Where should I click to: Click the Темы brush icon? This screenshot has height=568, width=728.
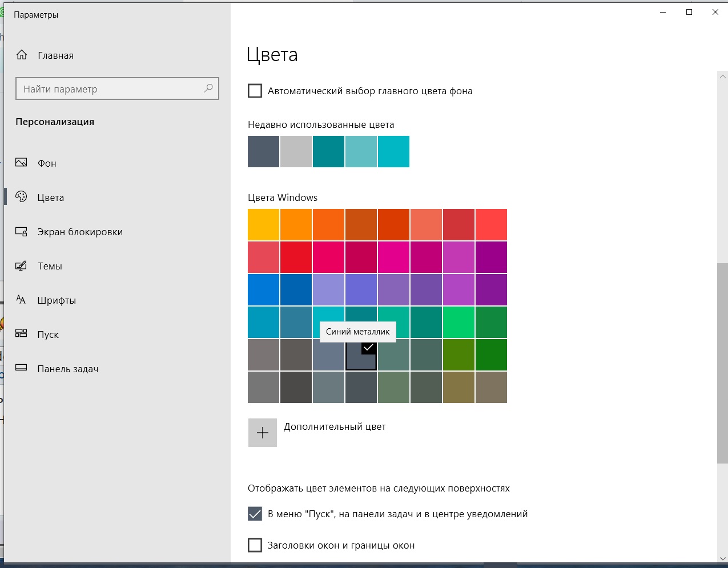tap(22, 265)
